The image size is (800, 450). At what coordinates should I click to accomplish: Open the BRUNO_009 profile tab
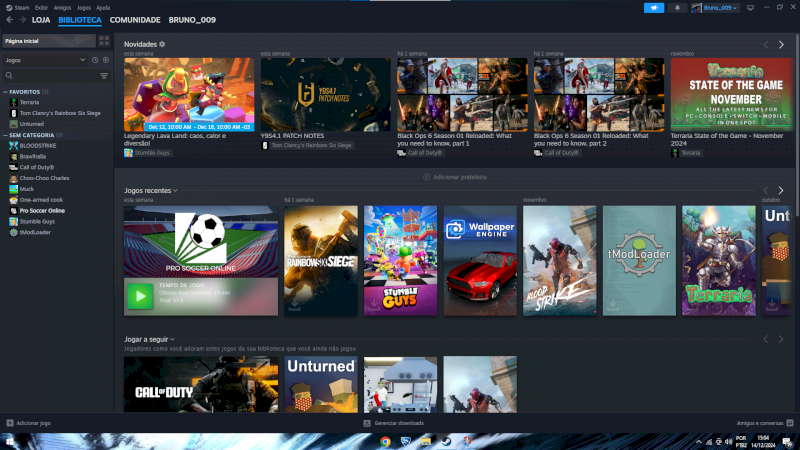(x=192, y=20)
